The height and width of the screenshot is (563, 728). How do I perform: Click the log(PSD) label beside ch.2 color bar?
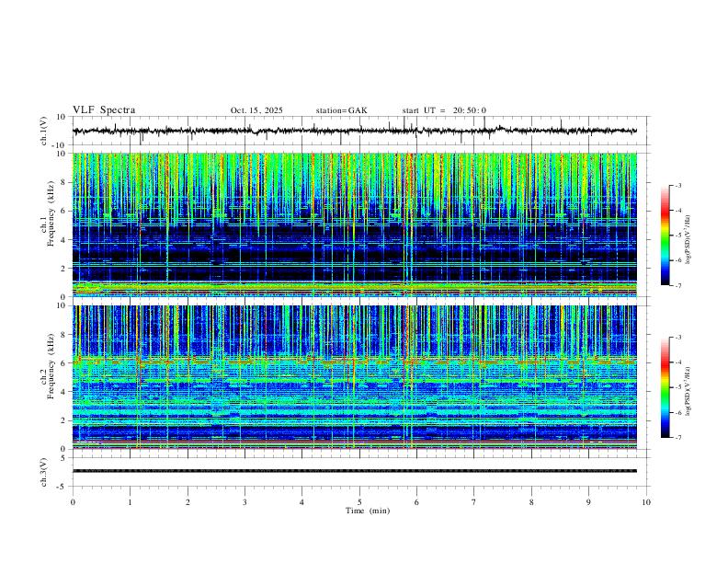[688, 391]
